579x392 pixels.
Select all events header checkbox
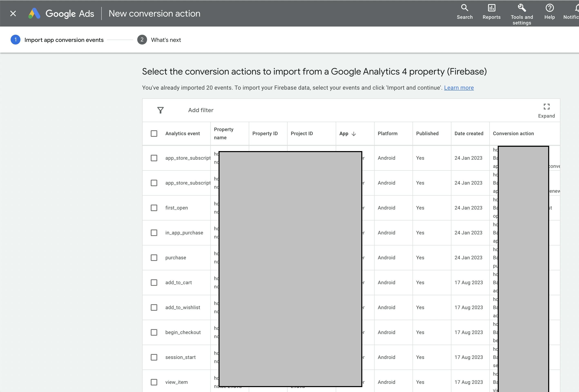click(x=154, y=134)
